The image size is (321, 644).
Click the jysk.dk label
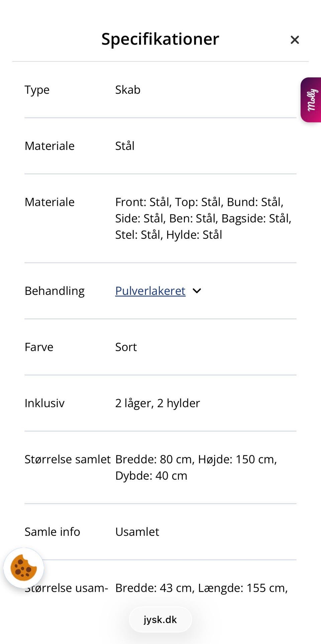click(x=160, y=619)
